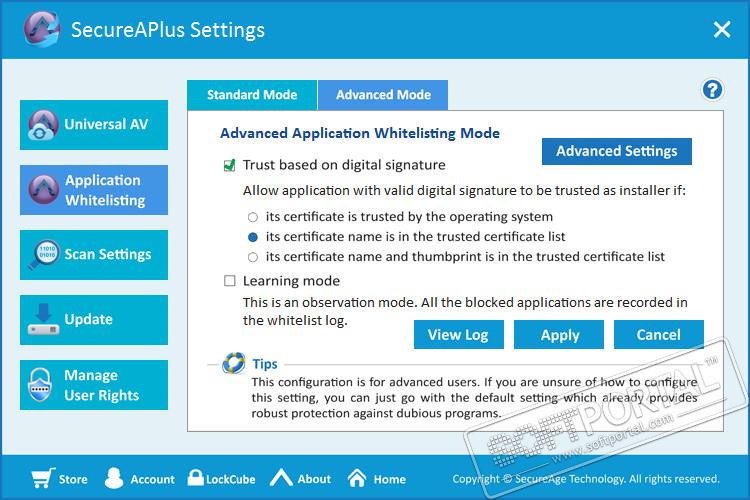750x500 pixels.
Task: Click the Update download arrow icon
Action: coord(44,319)
